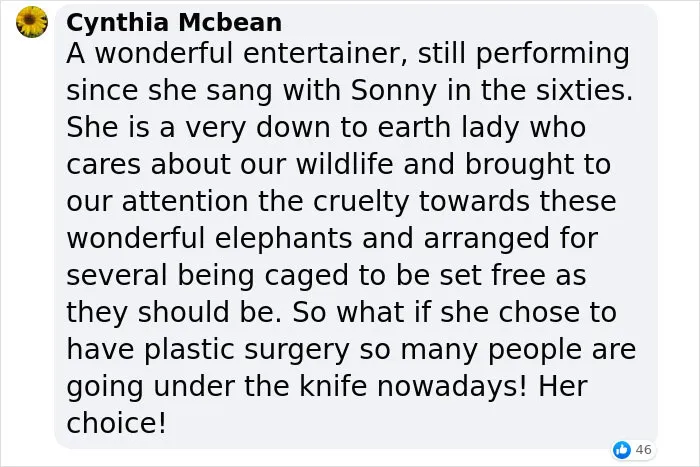View the 46 reactions count
Image resolution: width=700 pixels, height=467 pixels.
pos(643,450)
